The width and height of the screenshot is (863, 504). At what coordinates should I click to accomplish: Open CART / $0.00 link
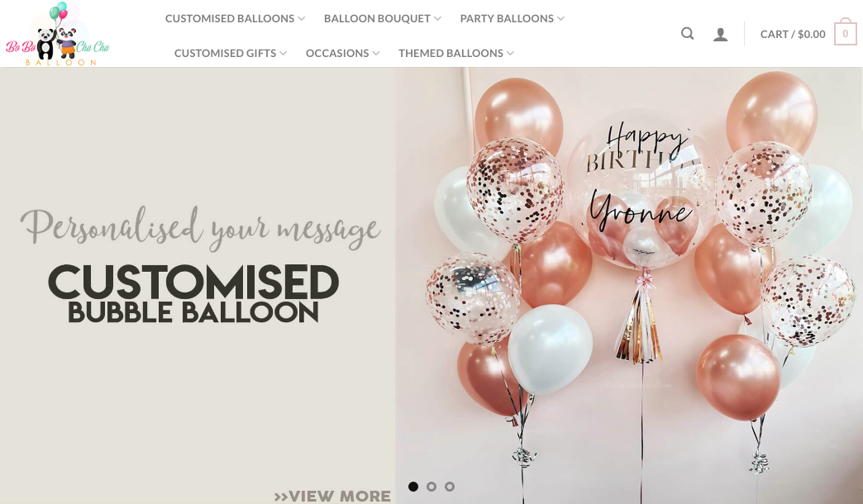(x=793, y=34)
